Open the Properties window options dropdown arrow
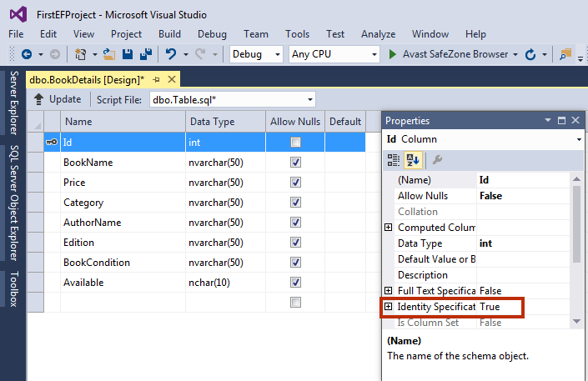The image size is (588, 381). click(x=548, y=120)
